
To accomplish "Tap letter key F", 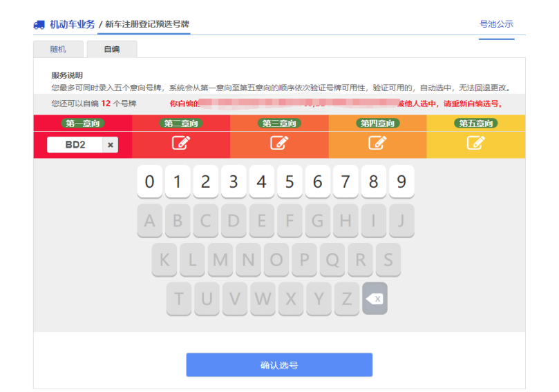I will coord(290,221).
